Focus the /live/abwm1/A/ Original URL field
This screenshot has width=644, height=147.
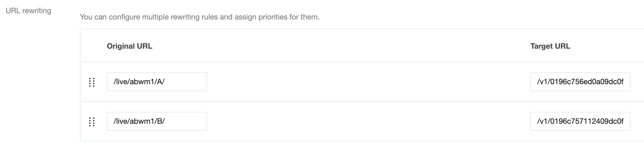[157, 82]
